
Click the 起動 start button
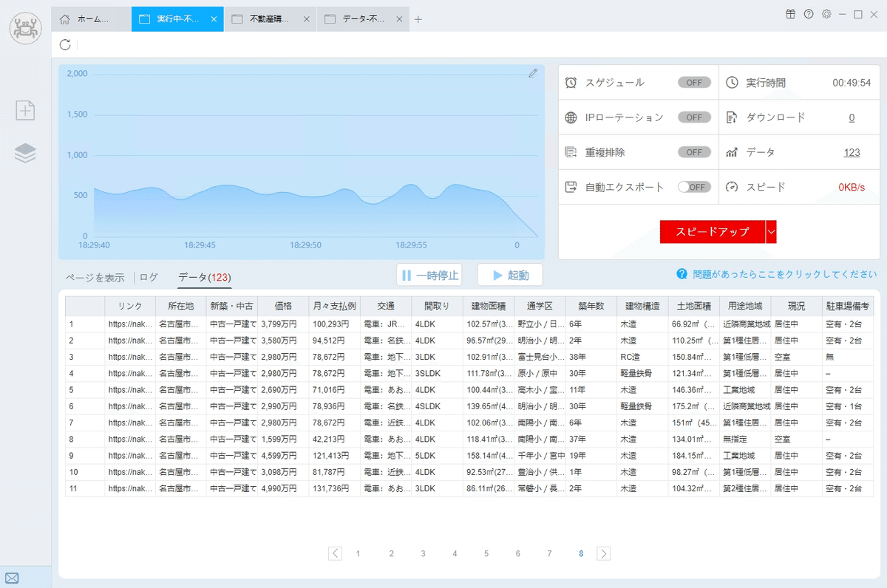tap(510, 276)
